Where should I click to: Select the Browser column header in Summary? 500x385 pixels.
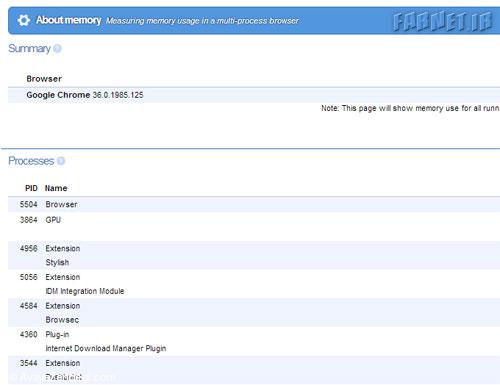44,79
